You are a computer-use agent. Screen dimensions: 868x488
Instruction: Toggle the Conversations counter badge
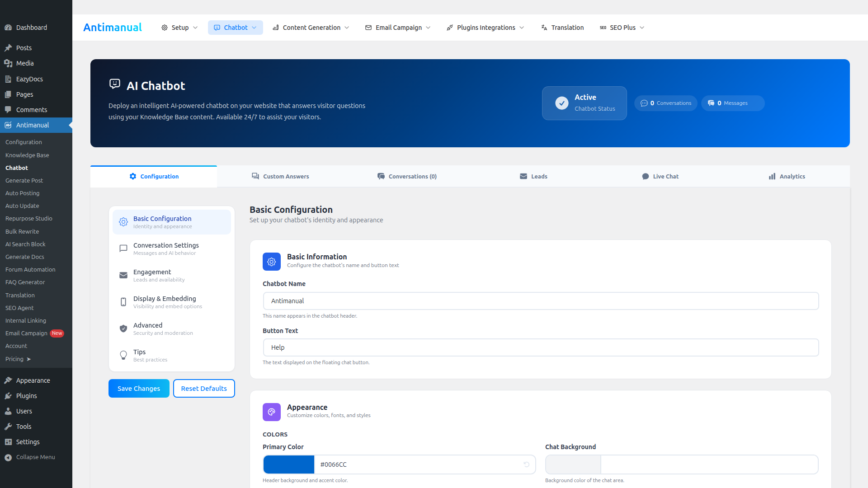tap(665, 103)
